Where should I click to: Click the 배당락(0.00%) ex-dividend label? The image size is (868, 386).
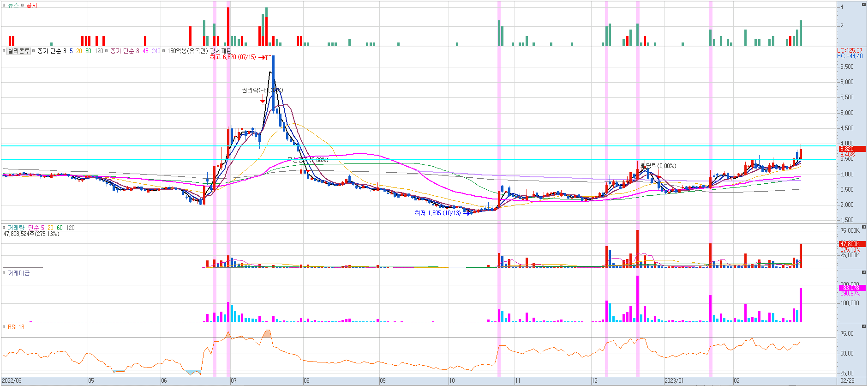[658, 166]
